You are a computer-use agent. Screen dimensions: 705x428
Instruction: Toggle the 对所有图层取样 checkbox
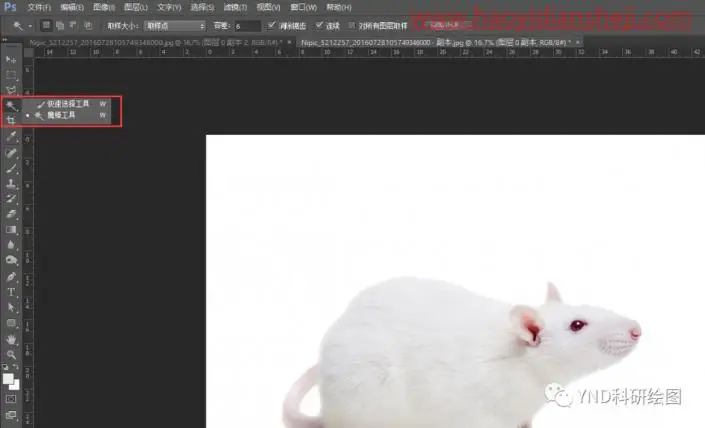click(x=352, y=25)
